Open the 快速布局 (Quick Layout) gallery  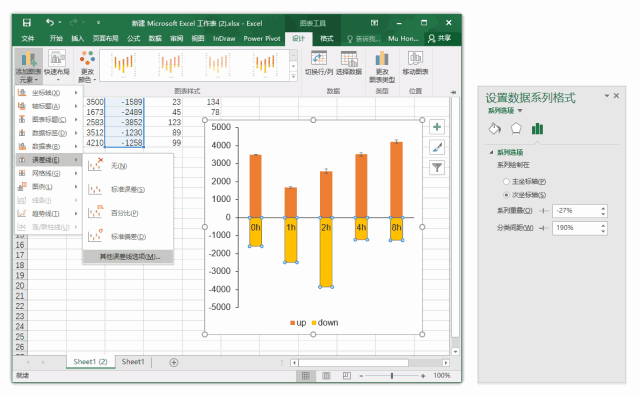57,65
